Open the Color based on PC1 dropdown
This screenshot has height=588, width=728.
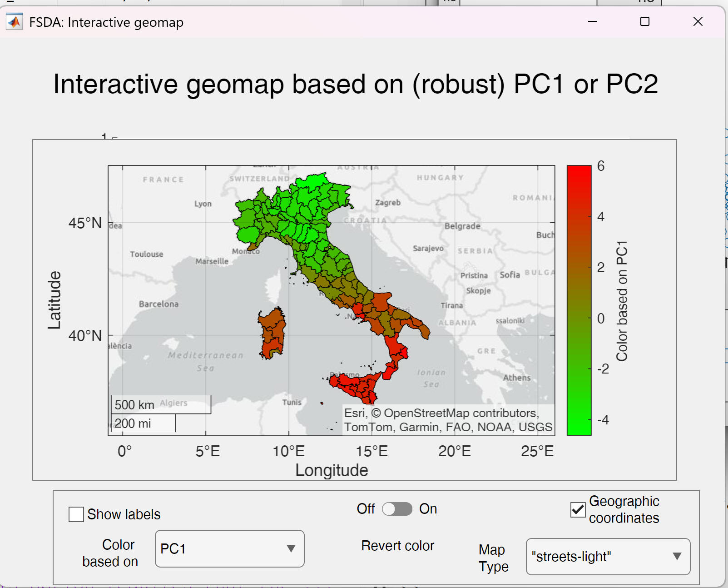(229, 549)
